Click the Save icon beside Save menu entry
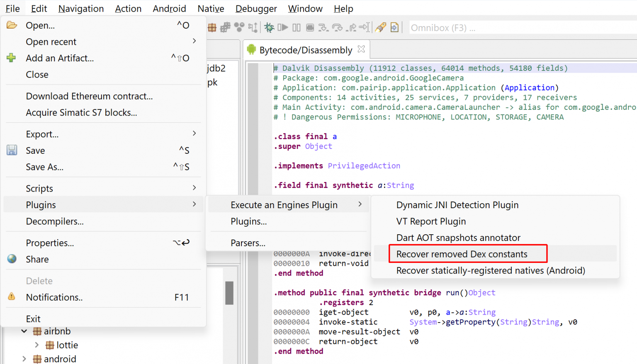Viewport: 637px width, 364px height. pos(12,150)
